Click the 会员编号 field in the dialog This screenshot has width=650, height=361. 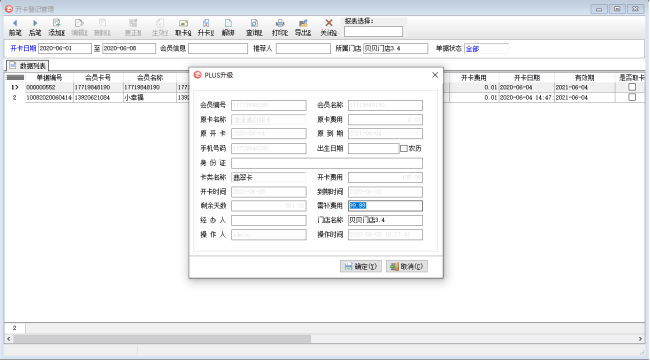click(269, 105)
